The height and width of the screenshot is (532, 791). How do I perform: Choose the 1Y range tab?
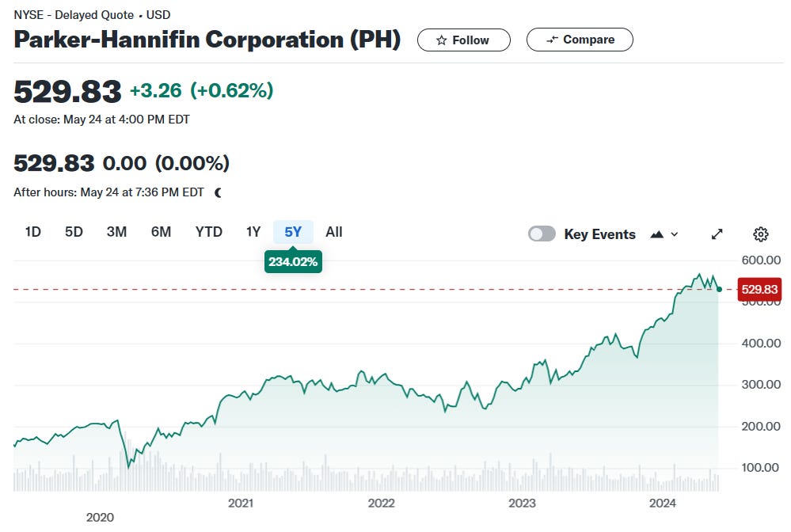pos(253,232)
